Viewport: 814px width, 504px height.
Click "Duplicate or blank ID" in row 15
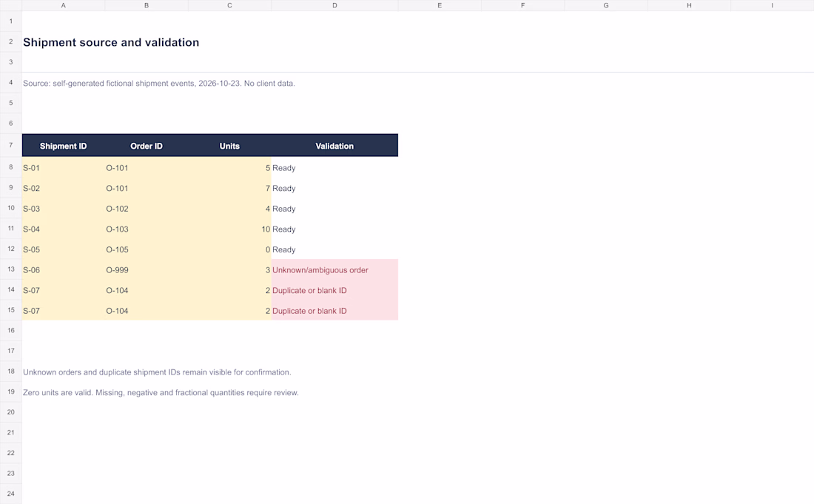[x=334, y=310]
